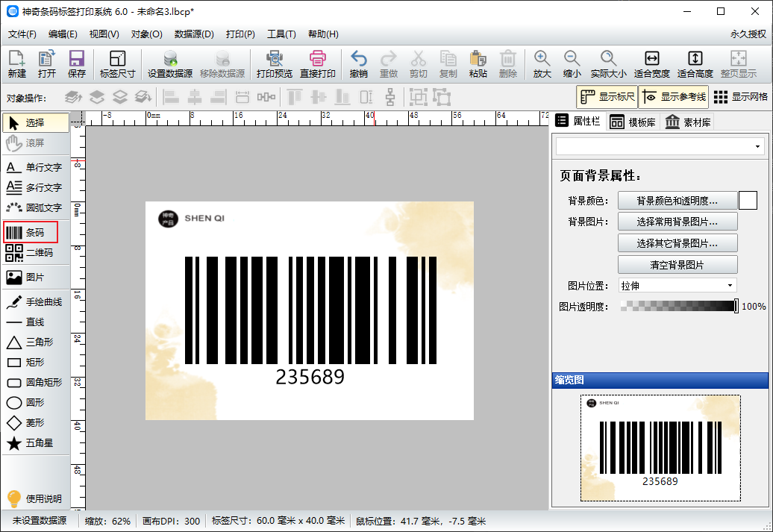Choose the 圆弧文字 arc text tool
Image resolution: width=773 pixels, height=532 pixels.
point(36,207)
